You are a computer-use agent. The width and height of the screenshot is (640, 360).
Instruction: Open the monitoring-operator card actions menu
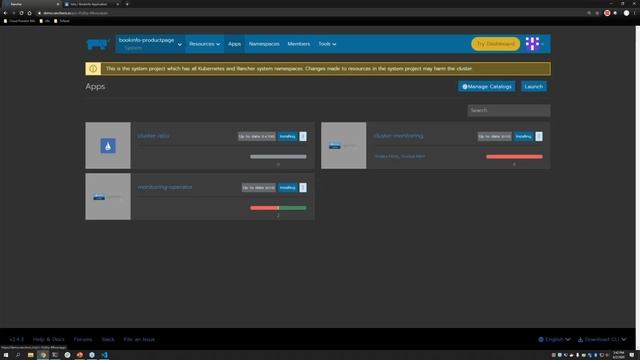[x=303, y=188]
